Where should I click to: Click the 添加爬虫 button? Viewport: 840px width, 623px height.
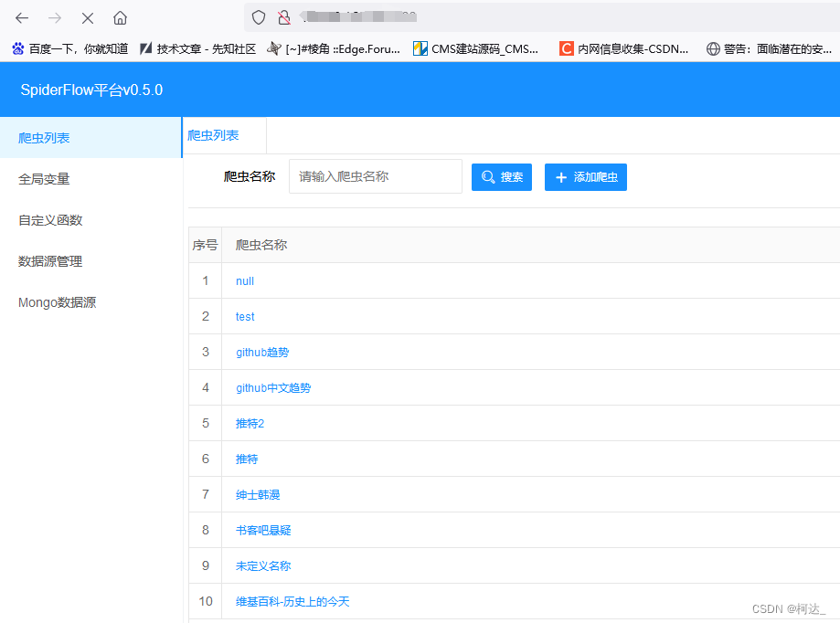(585, 176)
